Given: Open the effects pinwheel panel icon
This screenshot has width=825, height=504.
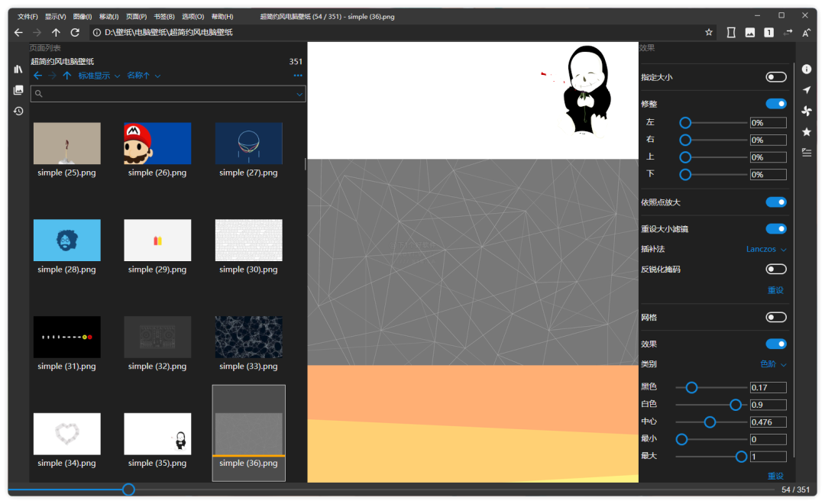Looking at the screenshot, I should 806,111.
